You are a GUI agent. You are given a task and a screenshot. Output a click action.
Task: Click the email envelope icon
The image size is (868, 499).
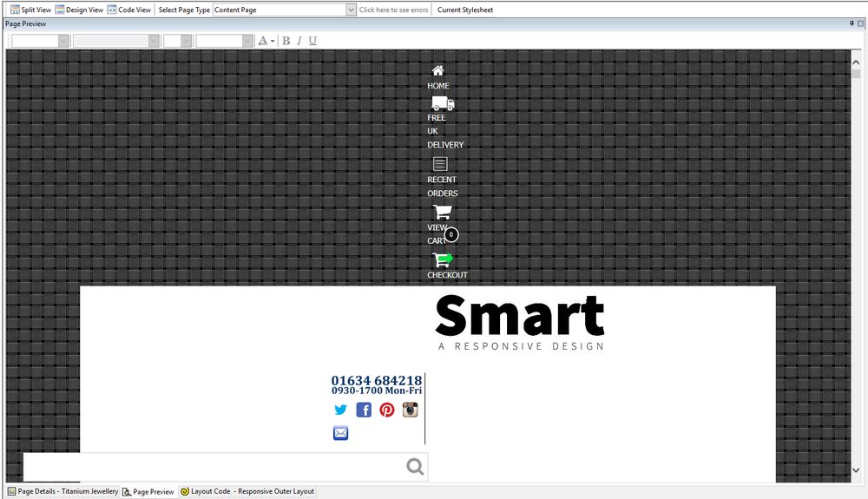340,433
